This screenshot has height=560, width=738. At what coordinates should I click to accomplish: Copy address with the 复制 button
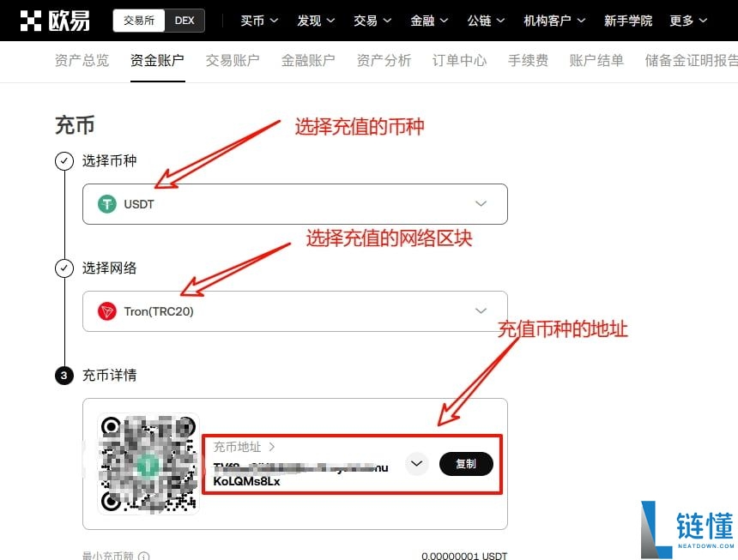(x=466, y=464)
